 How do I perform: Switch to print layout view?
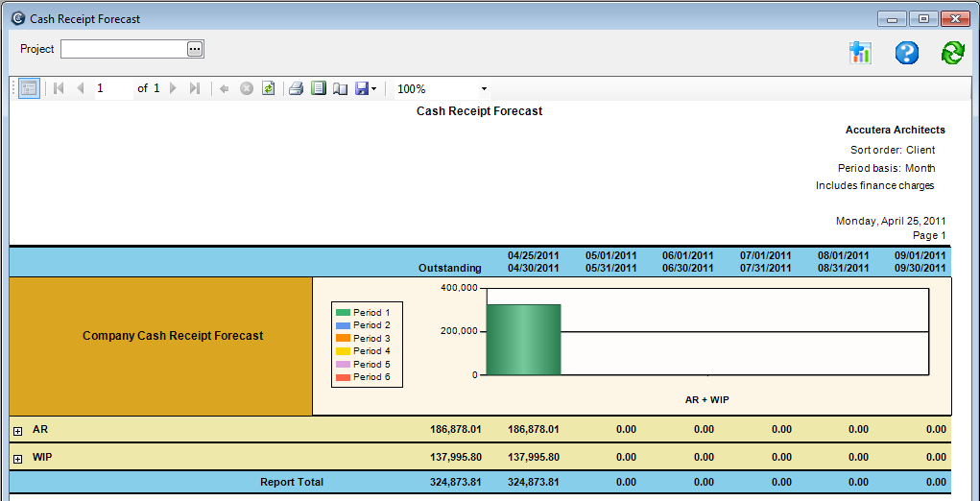click(x=318, y=88)
